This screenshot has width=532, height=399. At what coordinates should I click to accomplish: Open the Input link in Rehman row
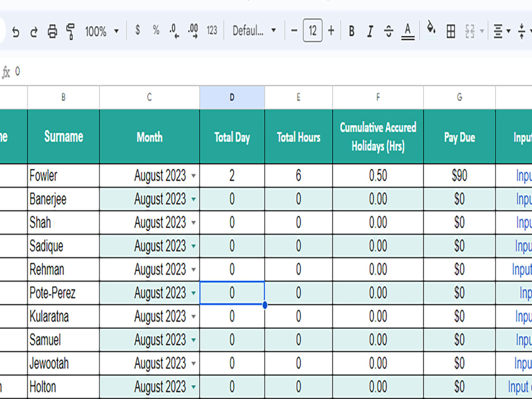pos(522,270)
